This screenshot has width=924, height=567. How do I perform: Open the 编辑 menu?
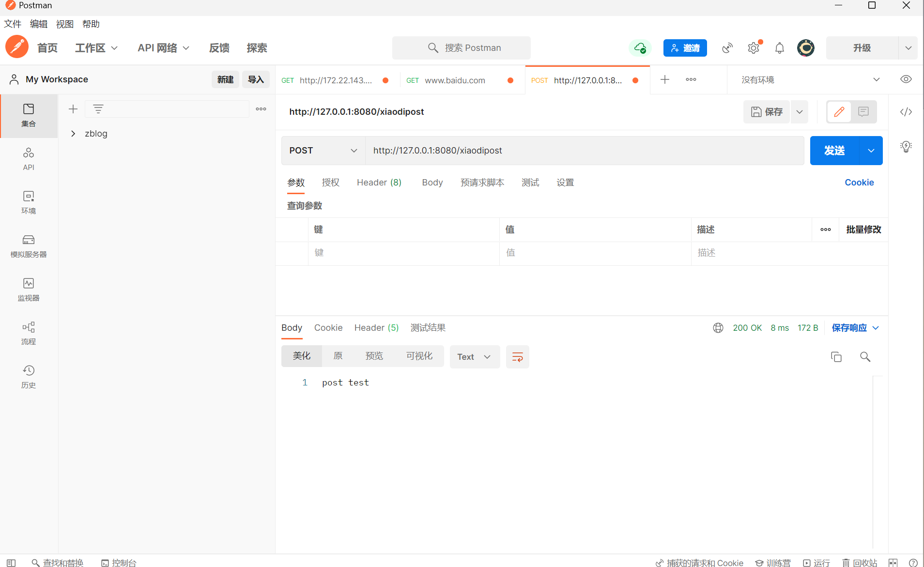pyautogui.click(x=39, y=24)
